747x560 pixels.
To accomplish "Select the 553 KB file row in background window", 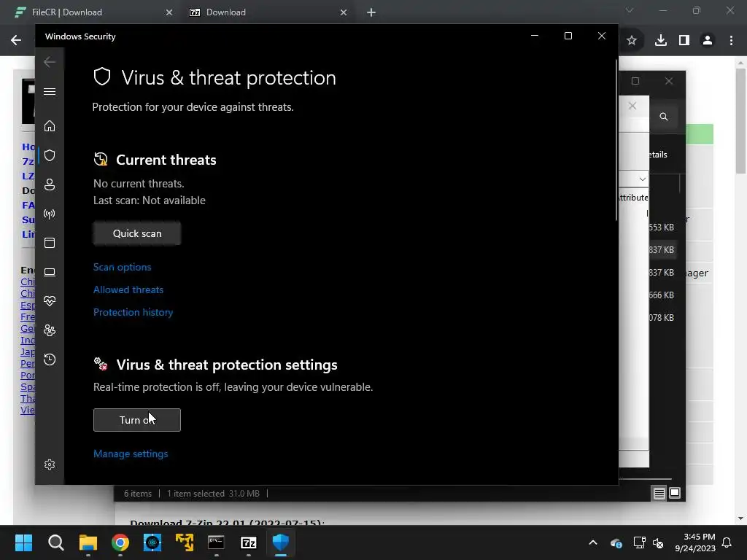I will coord(662,227).
